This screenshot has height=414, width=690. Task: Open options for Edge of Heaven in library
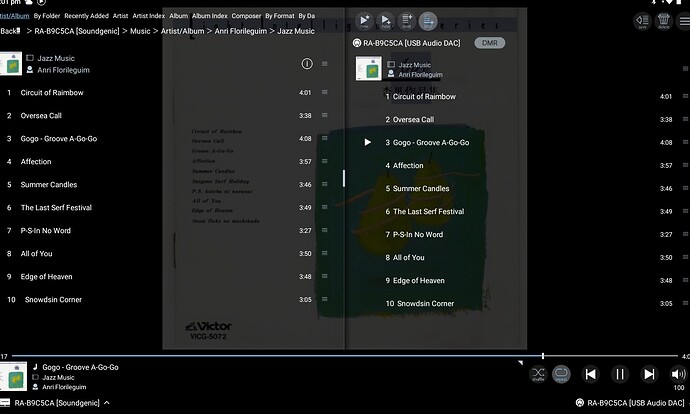pos(325,276)
